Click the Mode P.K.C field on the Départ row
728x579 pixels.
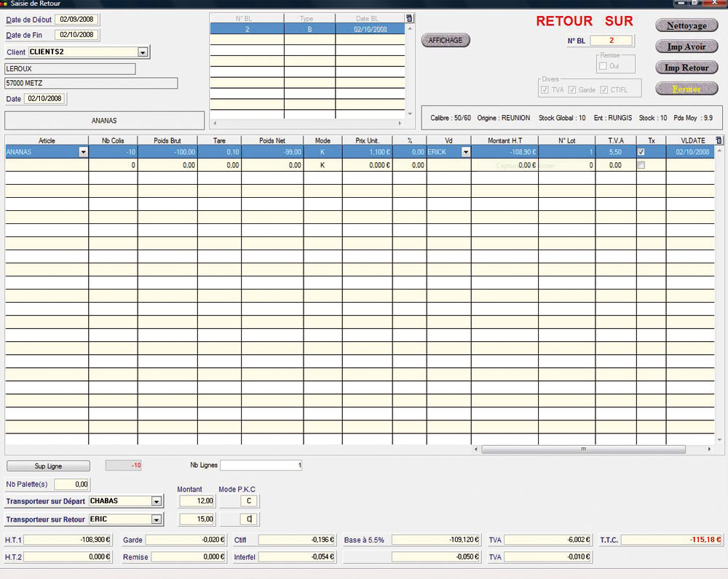click(249, 501)
